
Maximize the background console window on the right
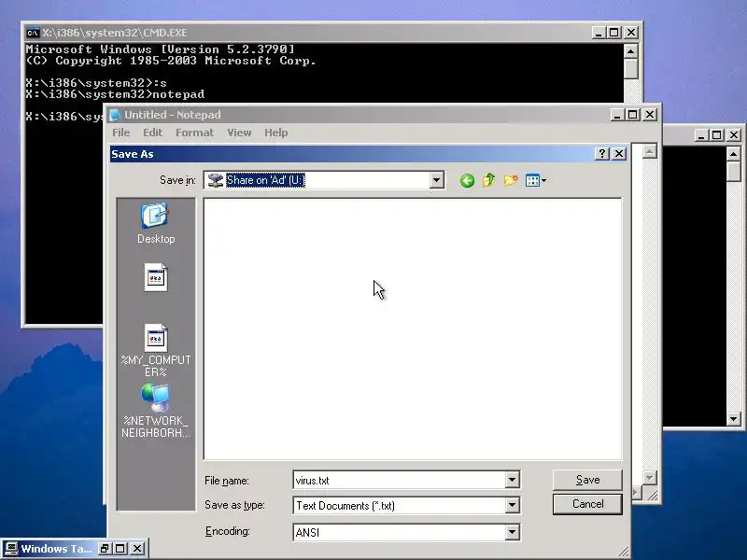[x=716, y=135]
